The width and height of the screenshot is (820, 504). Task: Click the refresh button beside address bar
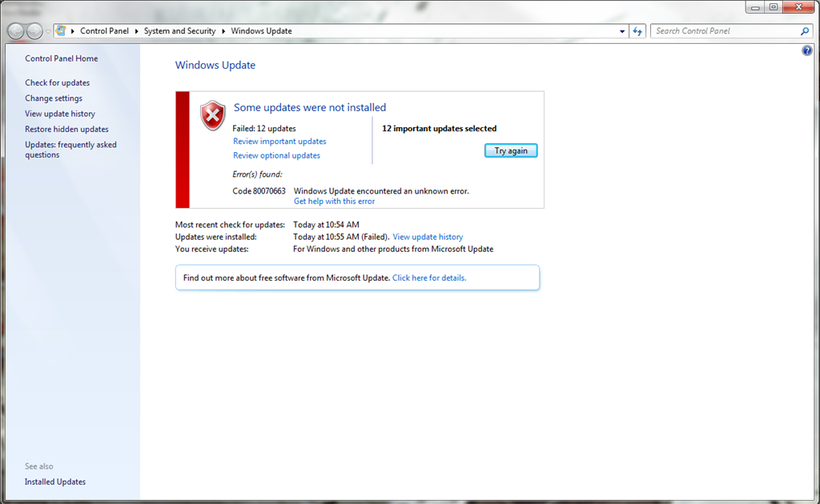click(x=637, y=31)
